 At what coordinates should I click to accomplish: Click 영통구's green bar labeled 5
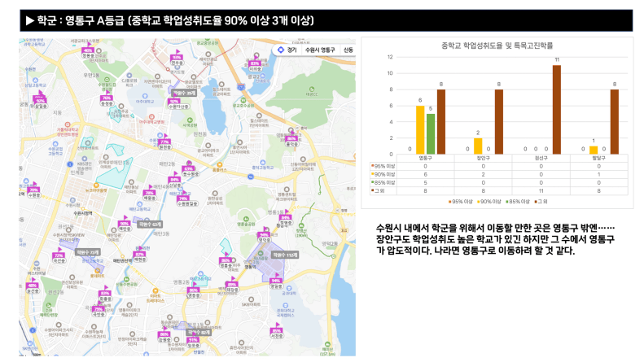click(431, 133)
